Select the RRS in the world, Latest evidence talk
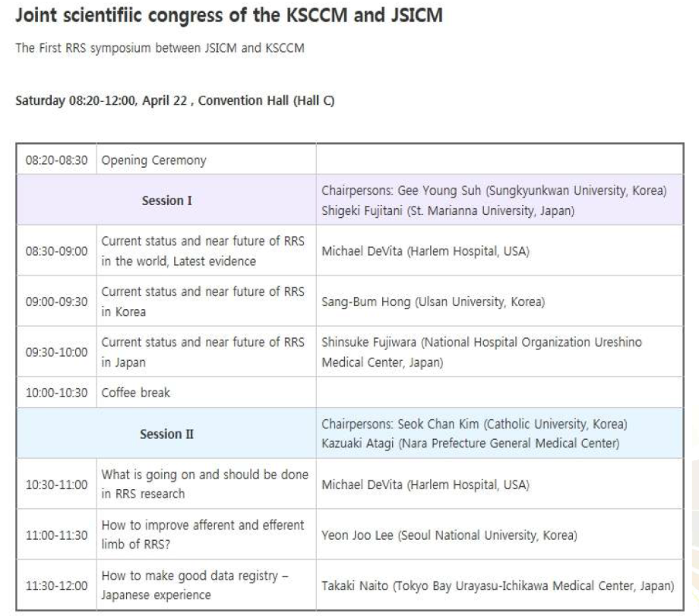 203,251
